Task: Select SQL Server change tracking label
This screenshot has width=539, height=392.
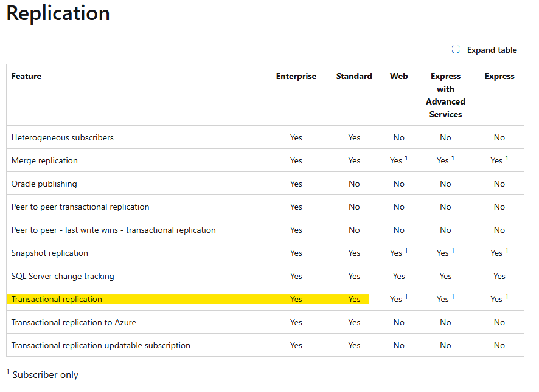Action: click(x=63, y=276)
